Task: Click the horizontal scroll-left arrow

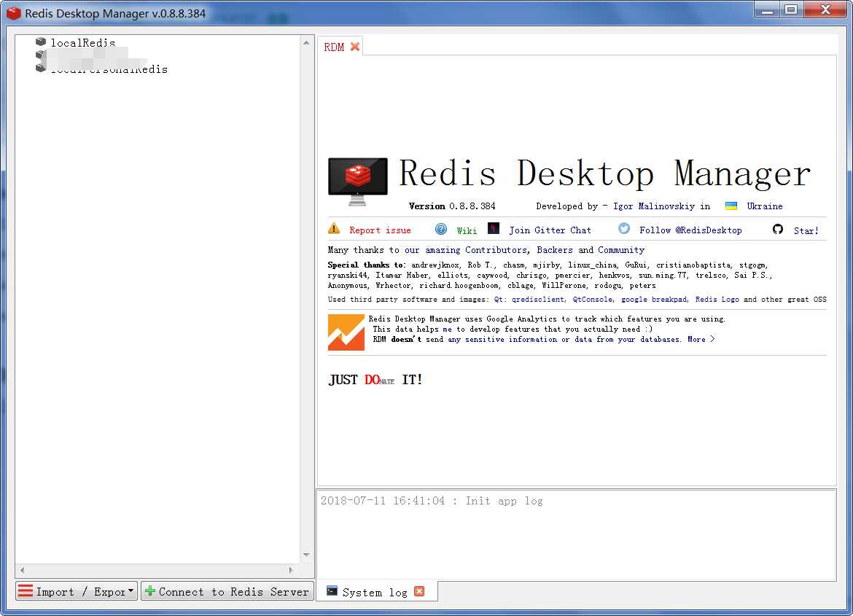Action: [x=22, y=570]
